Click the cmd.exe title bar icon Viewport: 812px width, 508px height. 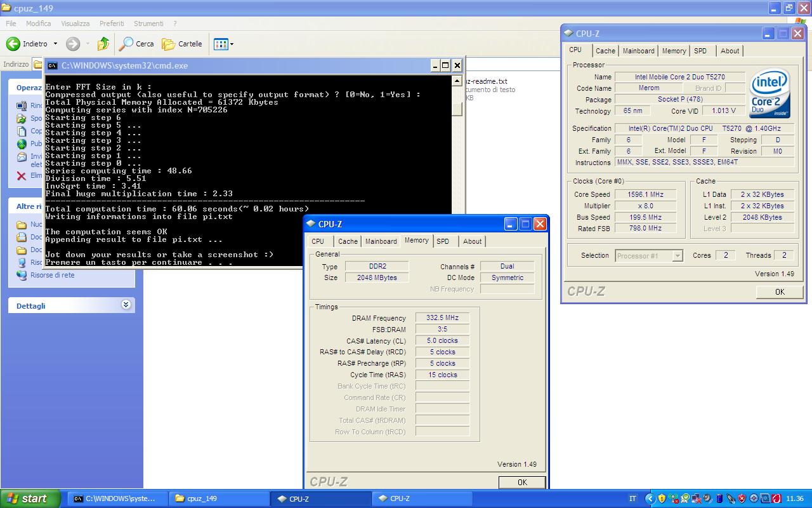pyautogui.click(x=52, y=65)
